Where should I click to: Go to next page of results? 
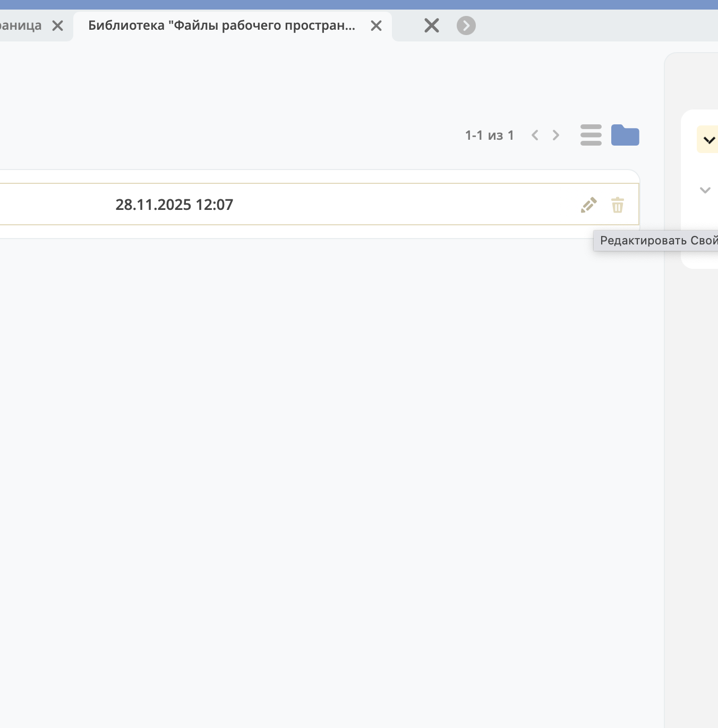click(x=556, y=136)
